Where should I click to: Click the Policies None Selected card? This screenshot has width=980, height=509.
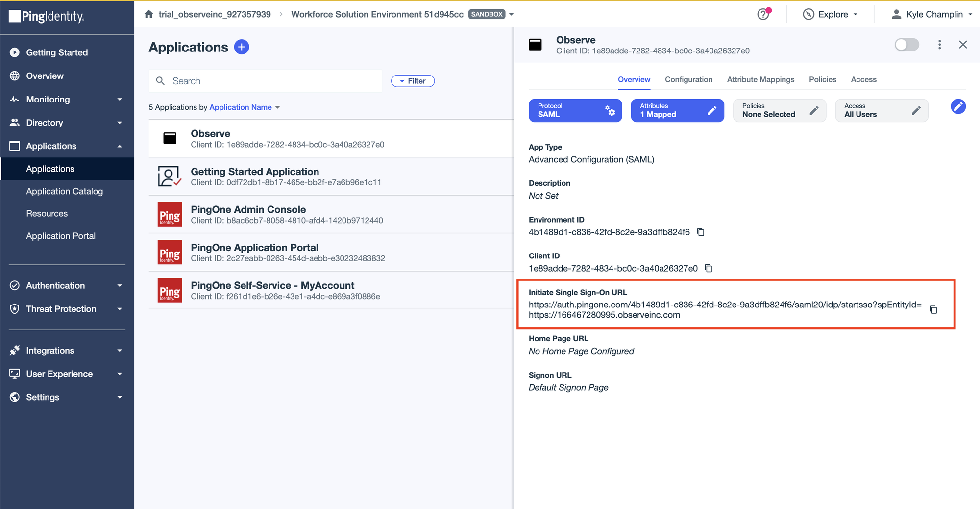pyautogui.click(x=779, y=110)
